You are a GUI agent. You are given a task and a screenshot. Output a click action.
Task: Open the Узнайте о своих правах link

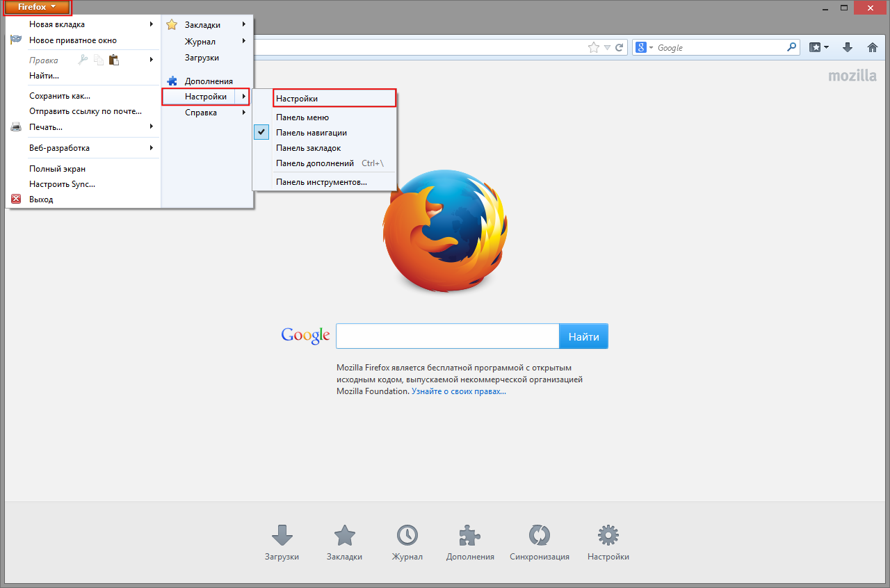coord(459,391)
